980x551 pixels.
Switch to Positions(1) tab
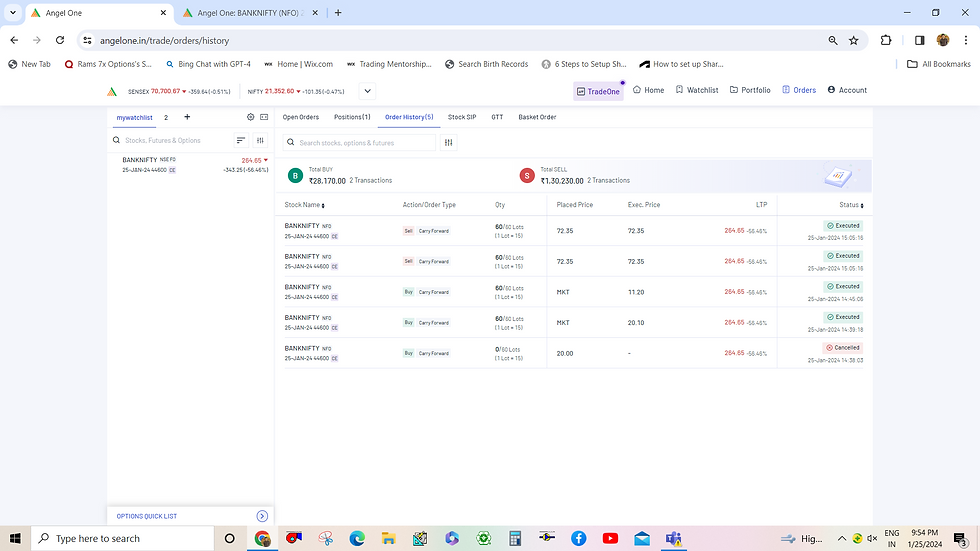click(352, 117)
